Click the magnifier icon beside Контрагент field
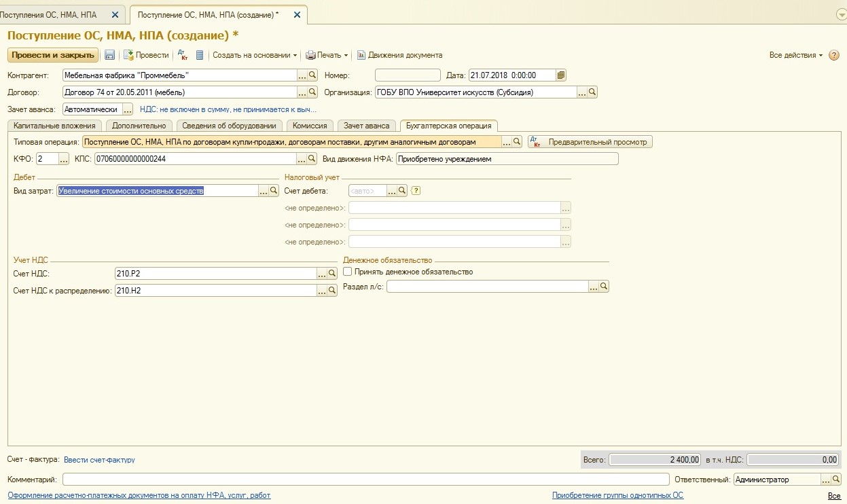This screenshot has width=847, height=504. 313,75
